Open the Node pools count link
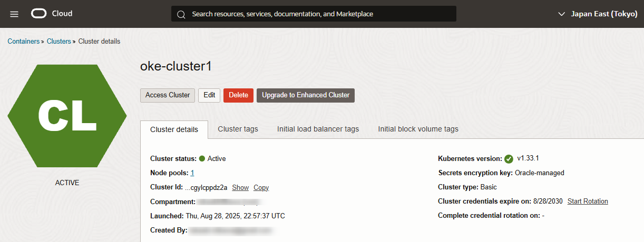644x242 pixels. pos(192,173)
